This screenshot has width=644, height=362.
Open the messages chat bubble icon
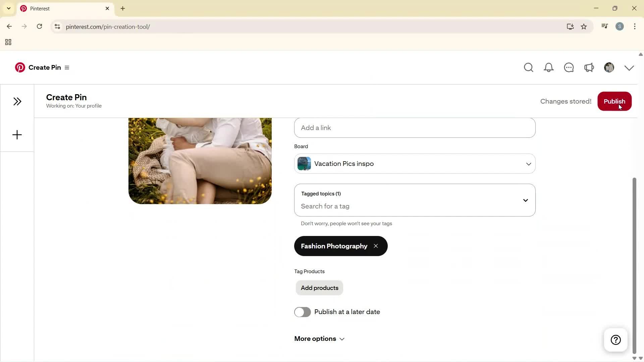pyautogui.click(x=569, y=67)
